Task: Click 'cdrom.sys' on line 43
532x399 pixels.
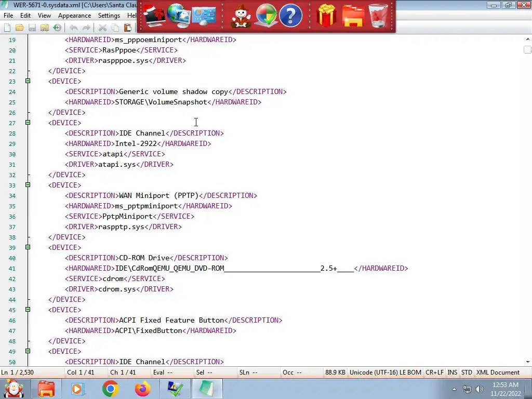Action: (117, 289)
